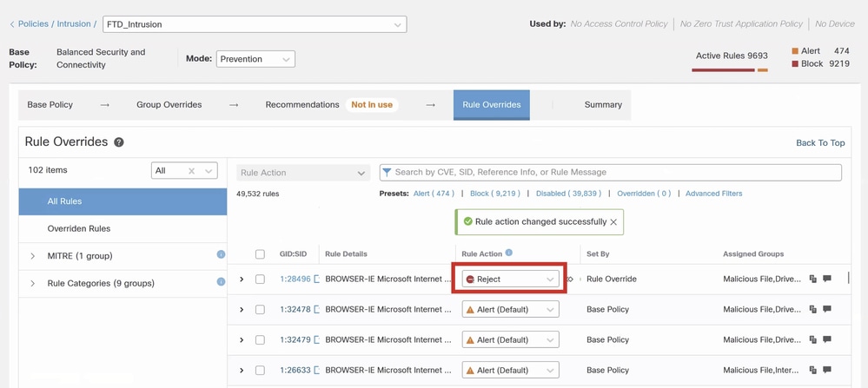The width and height of the screenshot is (868, 388).
Task: Click the info icon beside Rule Categories
Action: (221, 281)
